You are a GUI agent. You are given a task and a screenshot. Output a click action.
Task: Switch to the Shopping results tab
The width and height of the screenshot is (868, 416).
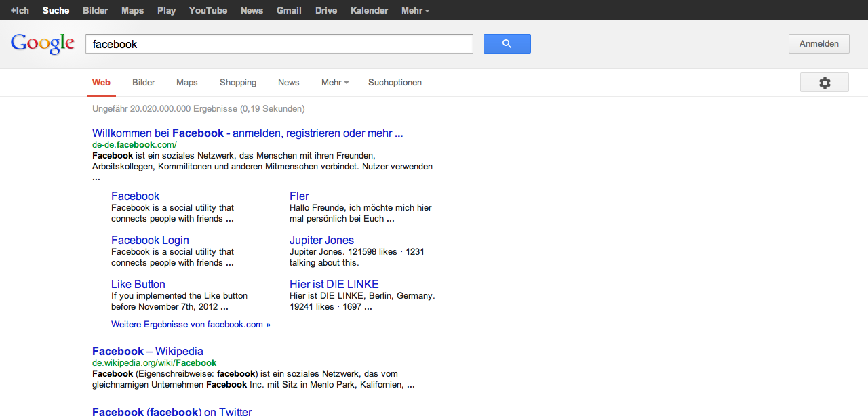[238, 83]
